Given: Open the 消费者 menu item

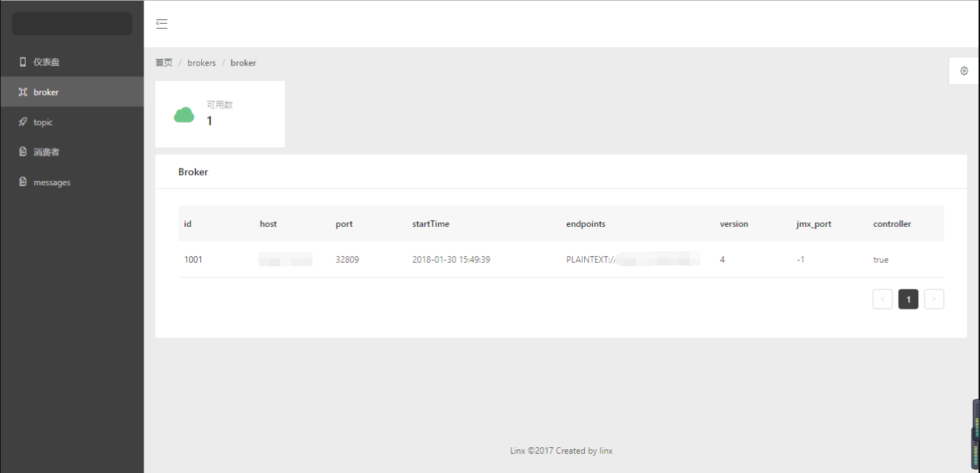Looking at the screenshot, I should tap(72, 152).
